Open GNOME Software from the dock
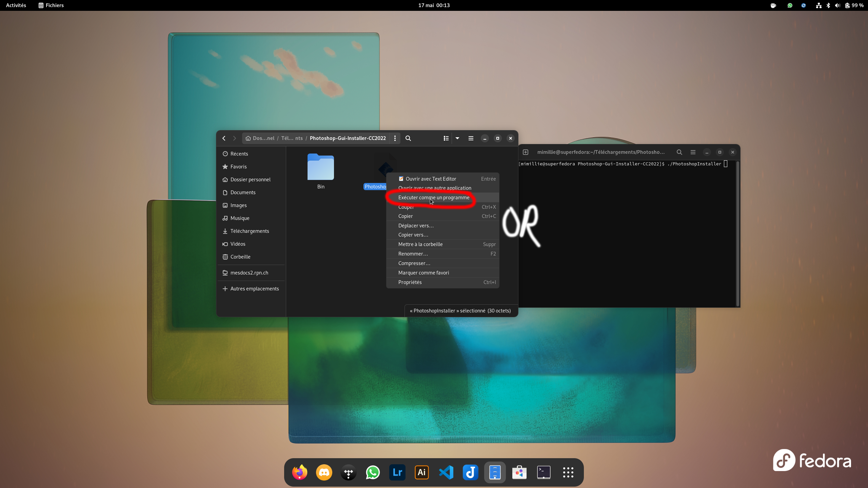868x488 pixels. tap(519, 472)
